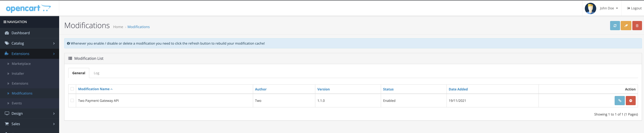Click the orange Clear (eraser) button
The width and height of the screenshot is (644, 133).
tap(626, 26)
